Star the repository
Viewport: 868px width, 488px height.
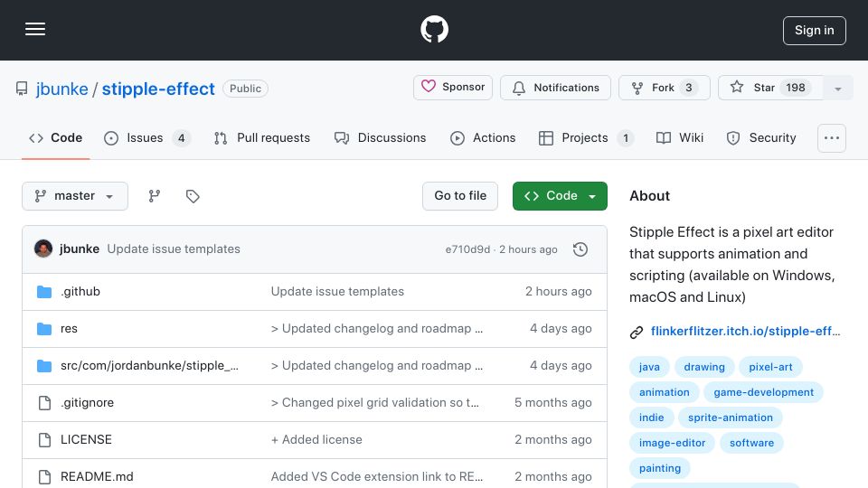[x=770, y=88]
